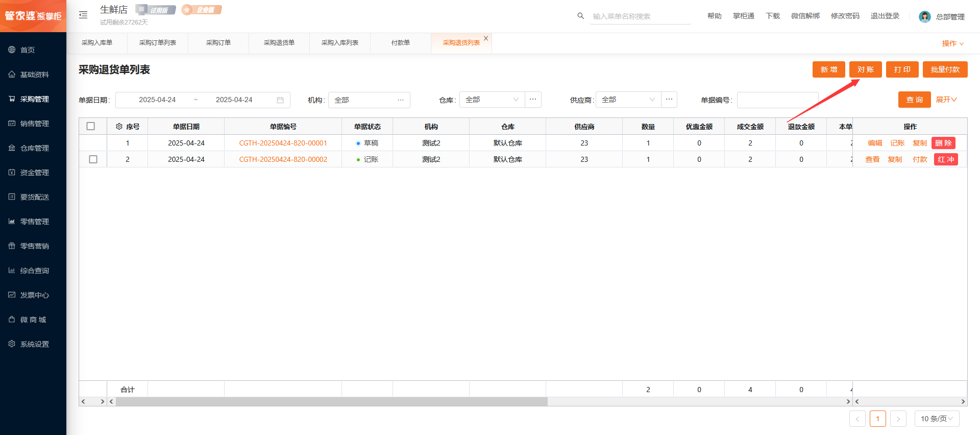Open the 操作 dropdown at top right
Viewport: 980px width, 435px height.
[952, 43]
